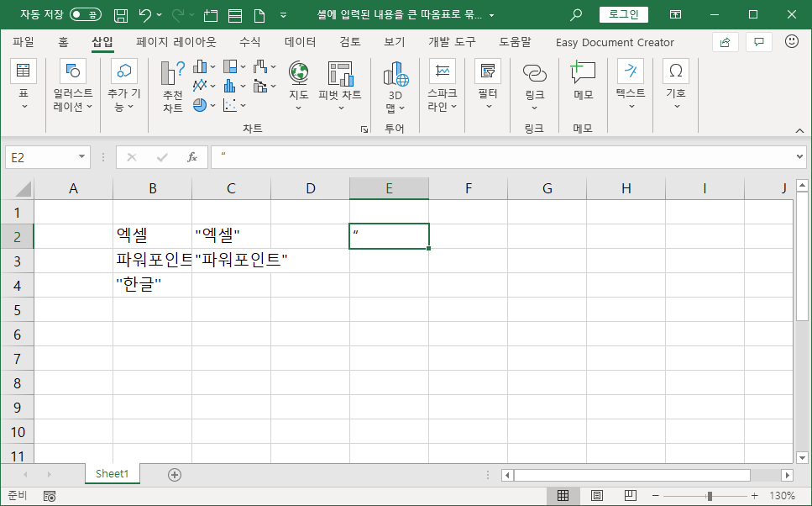
Task: Select the cell containing "한글"
Action: pos(152,285)
